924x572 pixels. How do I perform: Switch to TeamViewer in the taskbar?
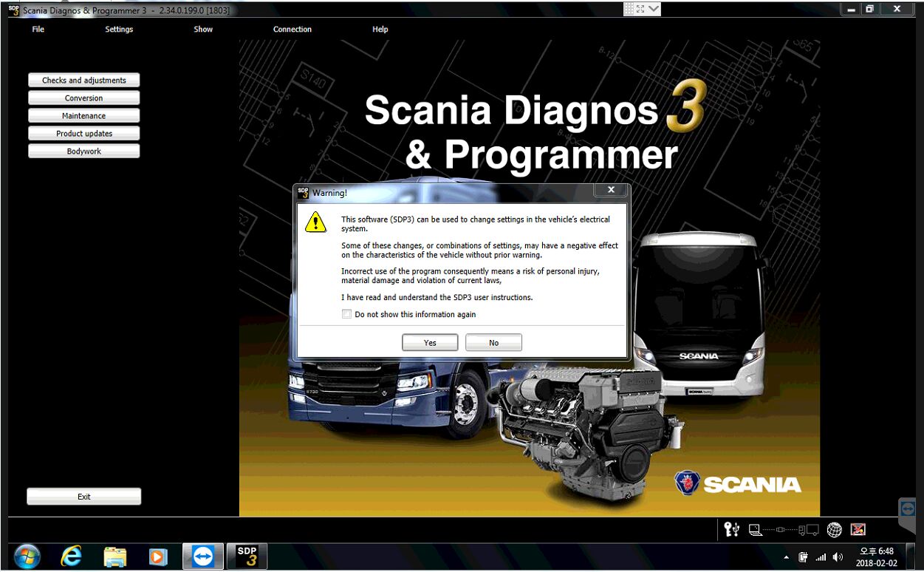pyautogui.click(x=202, y=556)
